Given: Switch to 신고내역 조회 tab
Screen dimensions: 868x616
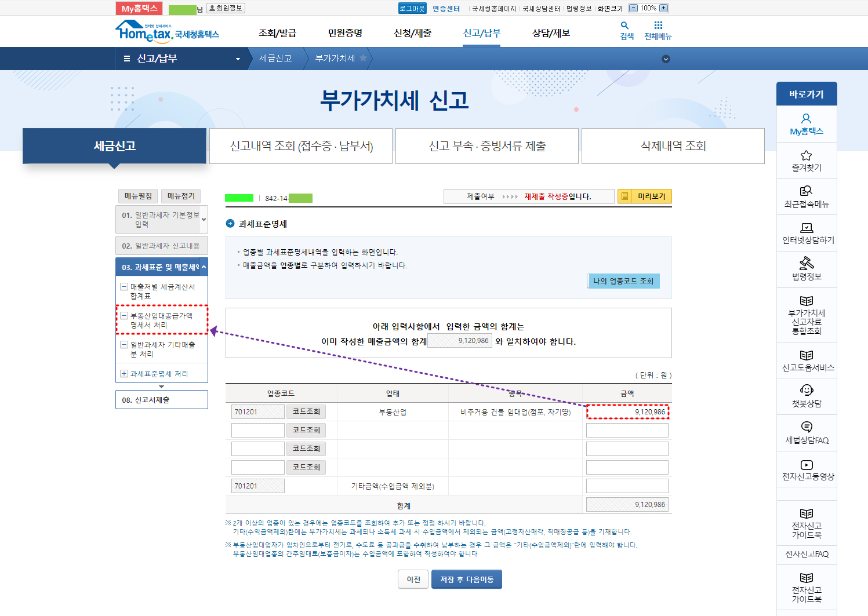Looking at the screenshot, I should pos(301,146).
